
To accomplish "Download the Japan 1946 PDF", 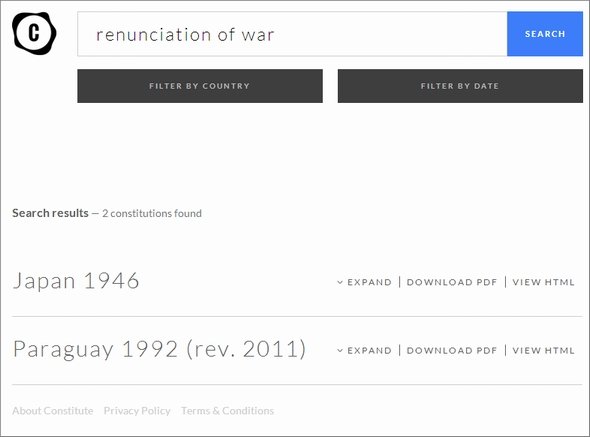I will 452,282.
